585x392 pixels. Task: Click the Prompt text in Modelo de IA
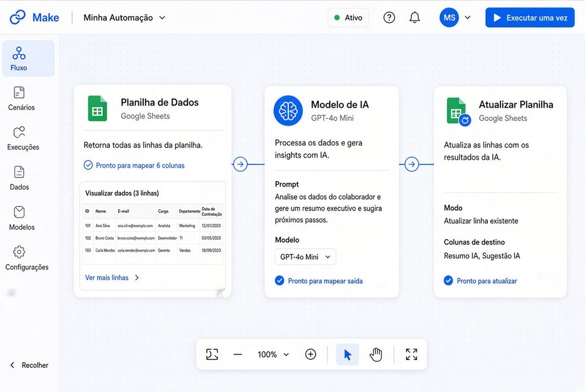(x=328, y=208)
